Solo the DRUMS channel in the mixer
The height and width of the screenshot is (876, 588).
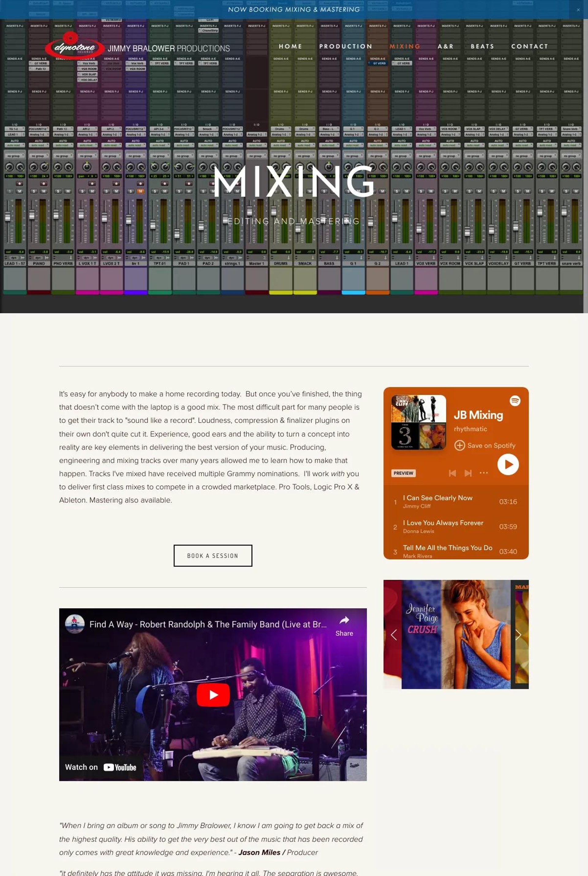pos(276,192)
